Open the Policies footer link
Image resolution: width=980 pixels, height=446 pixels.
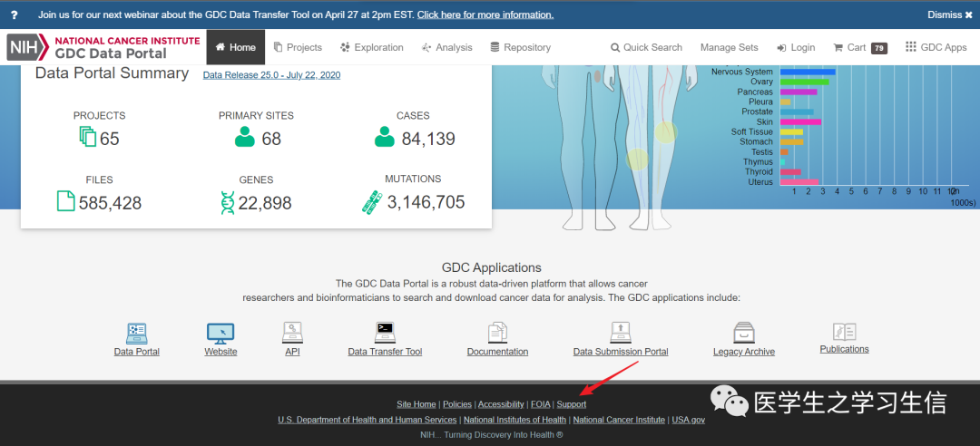(457, 404)
